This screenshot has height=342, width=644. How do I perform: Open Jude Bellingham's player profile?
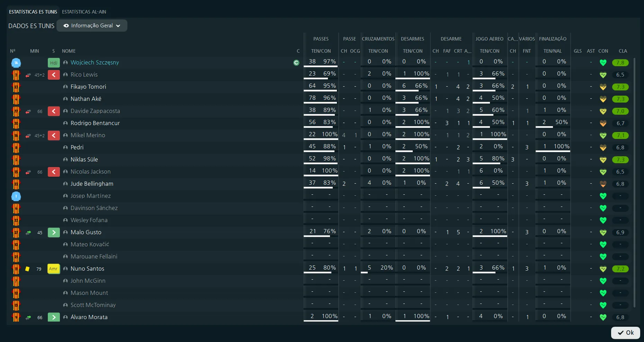pyautogui.click(x=92, y=184)
